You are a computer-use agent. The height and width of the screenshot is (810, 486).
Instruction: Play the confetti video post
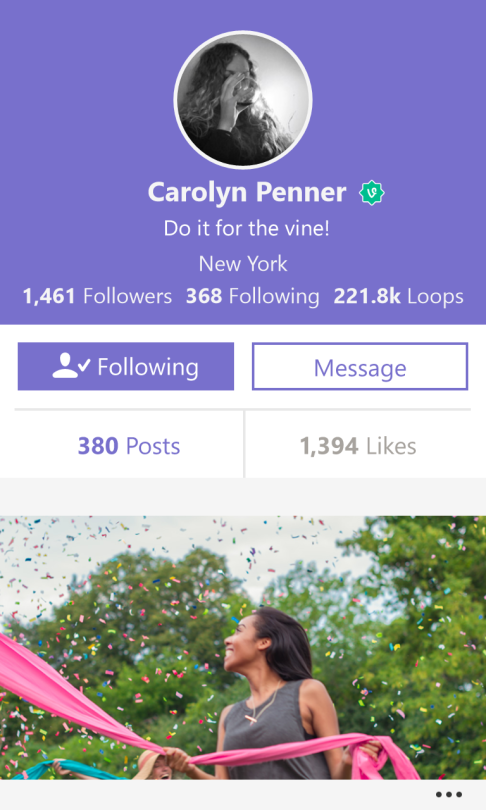(x=243, y=647)
